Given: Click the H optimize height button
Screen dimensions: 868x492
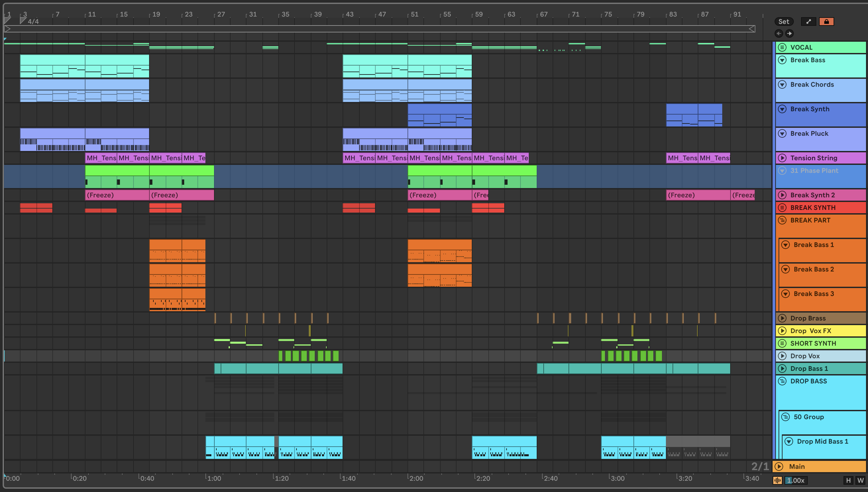Looking at the screenshot, I should pos(848,480).
